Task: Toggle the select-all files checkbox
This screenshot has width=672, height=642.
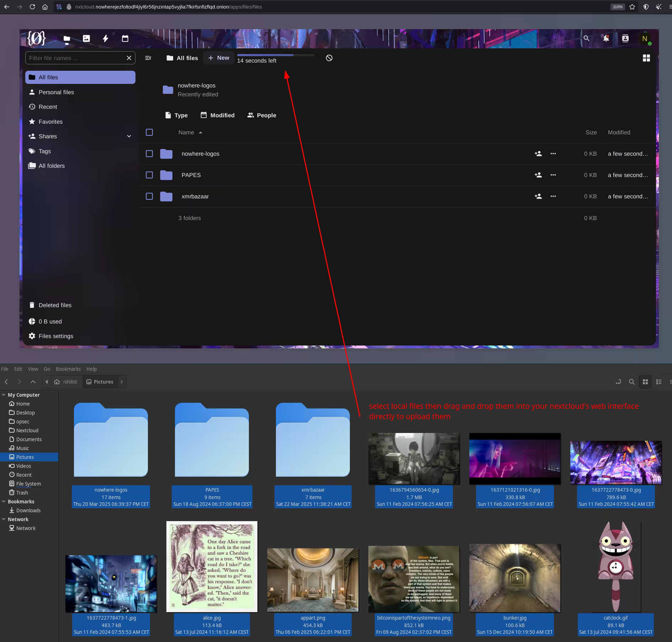Action: click(149, 132)
